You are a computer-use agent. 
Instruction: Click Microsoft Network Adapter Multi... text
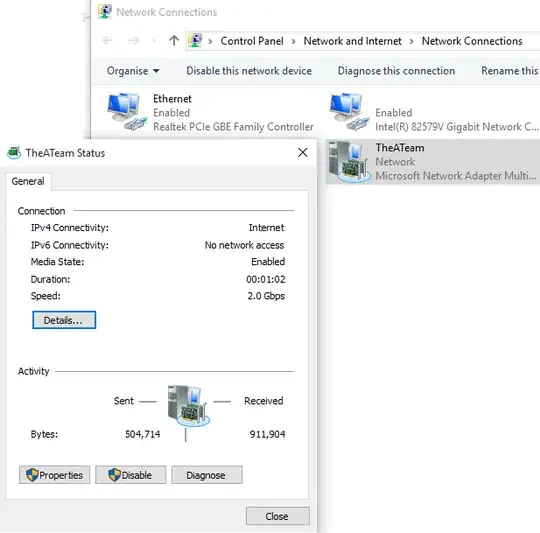[456, 176]
